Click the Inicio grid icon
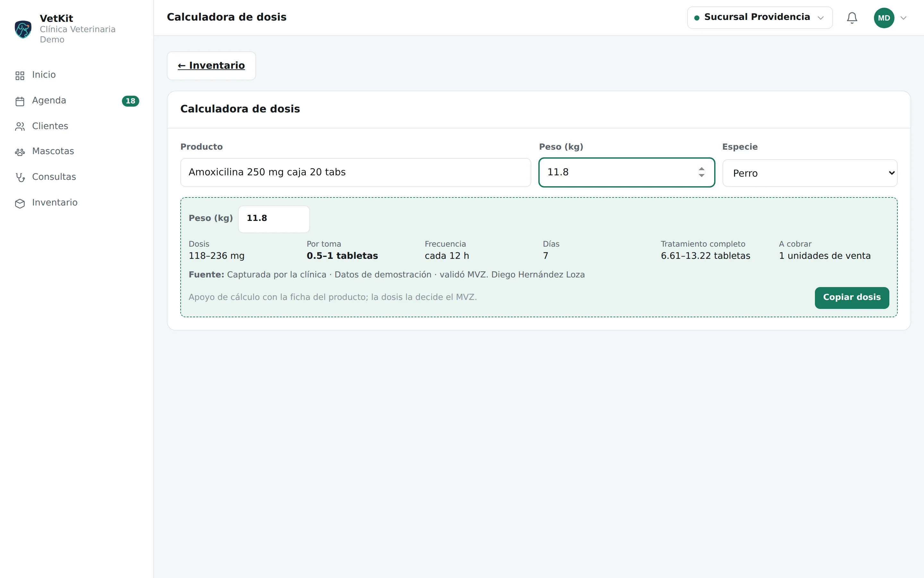924x578 pixels. click(x=20, y=75)
